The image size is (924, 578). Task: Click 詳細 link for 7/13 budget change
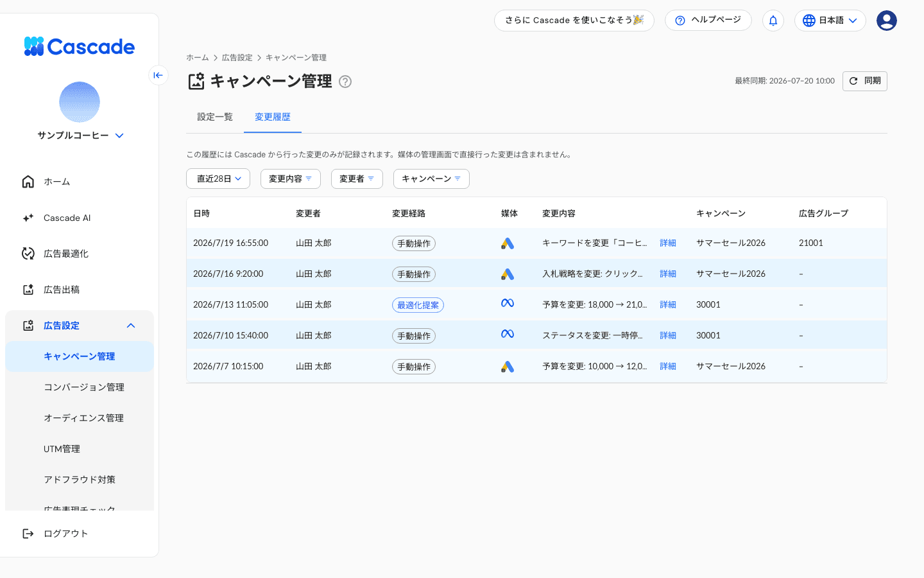668,305
